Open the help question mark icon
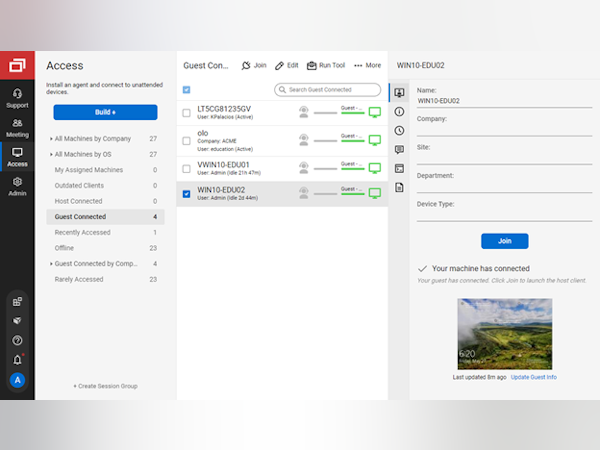 click(x=17, y=340)
